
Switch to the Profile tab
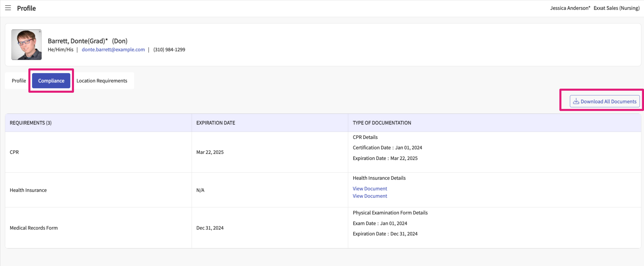[19, 81]
